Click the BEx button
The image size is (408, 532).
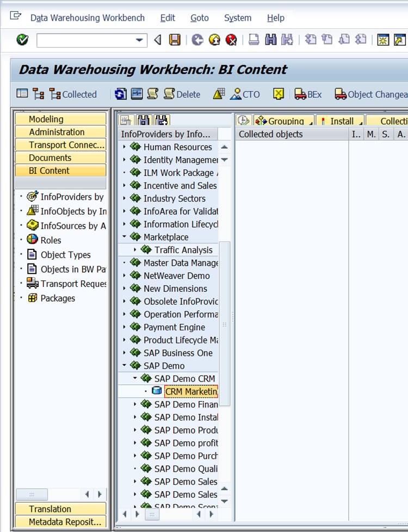coord(308,94)
